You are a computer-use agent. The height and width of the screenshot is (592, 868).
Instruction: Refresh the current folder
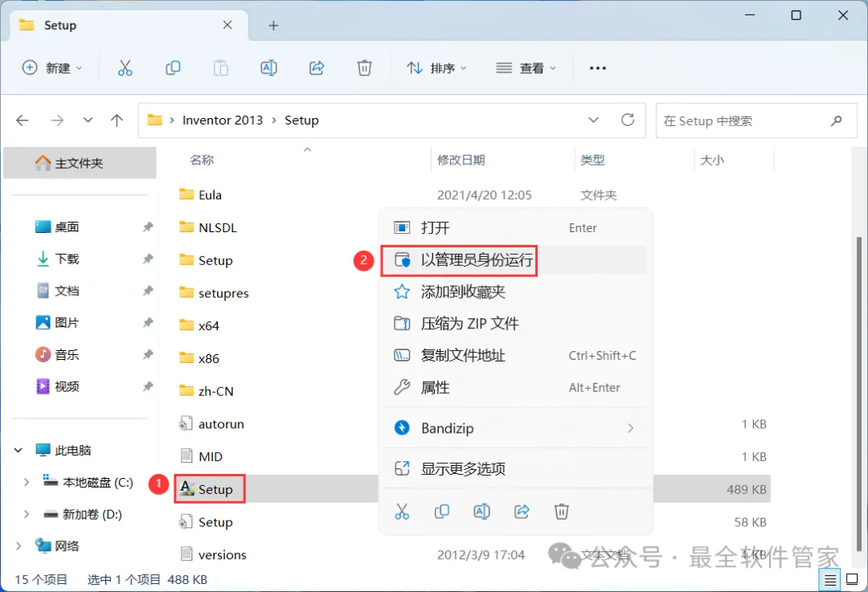point(627,120)
